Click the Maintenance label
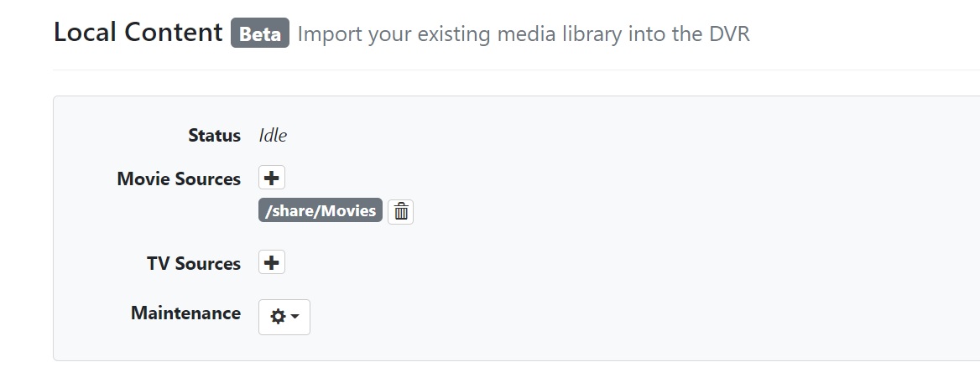Image resolution: width=980 pixels, height=388 pixels. click(x=185, y=313)
